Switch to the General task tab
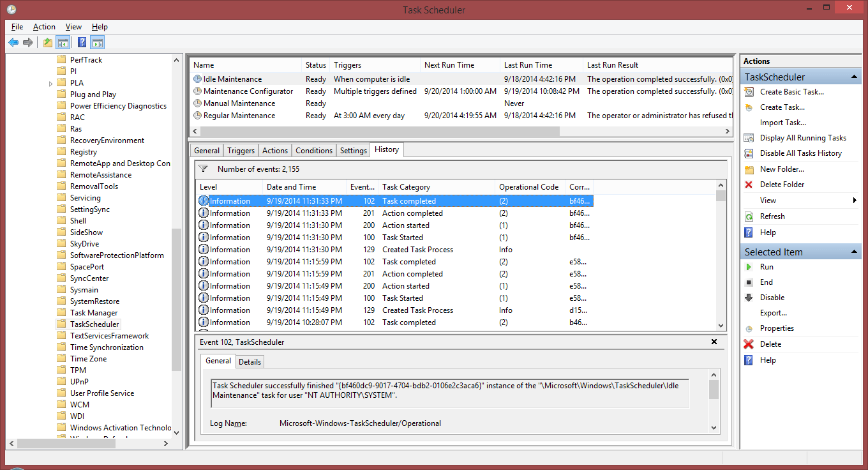This screenshot has width=868, height=470. pyautogui.click(x=207, y=151)
